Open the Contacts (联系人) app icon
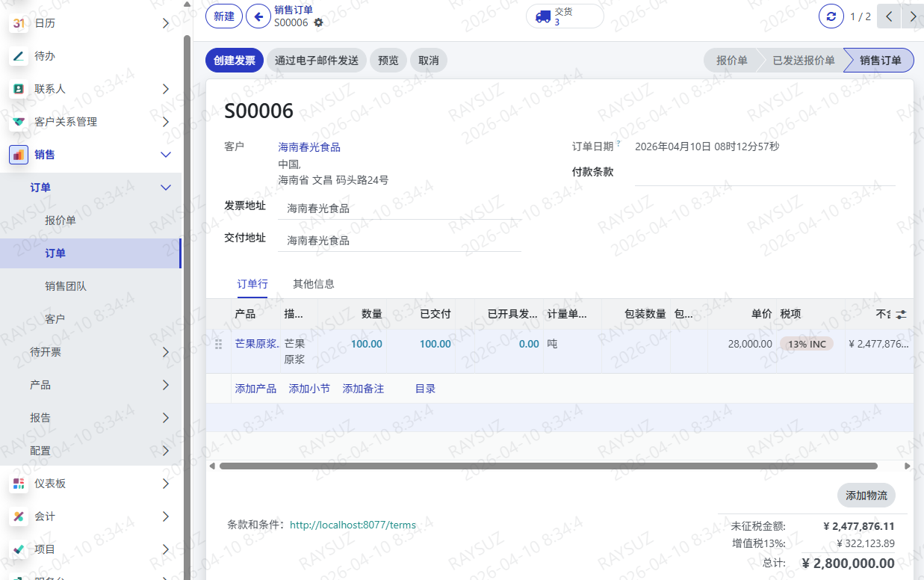The image size is (924, 580). 19,89
